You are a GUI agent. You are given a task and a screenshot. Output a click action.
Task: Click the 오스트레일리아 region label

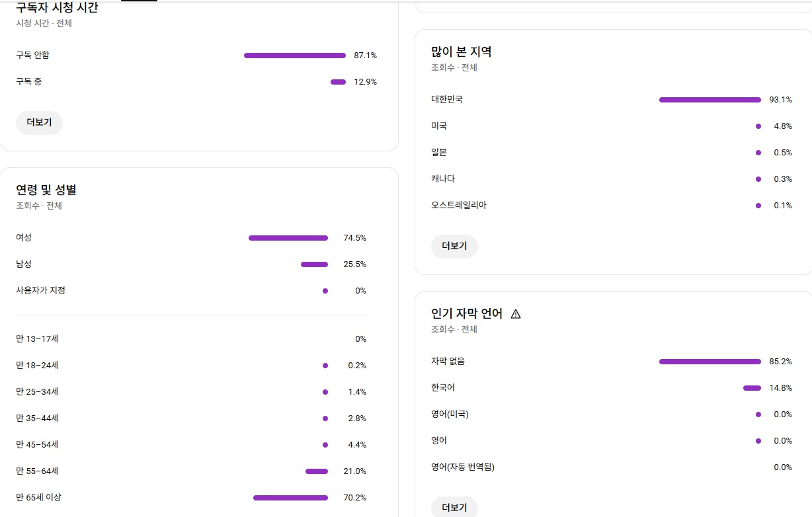[x=458, y=206]
